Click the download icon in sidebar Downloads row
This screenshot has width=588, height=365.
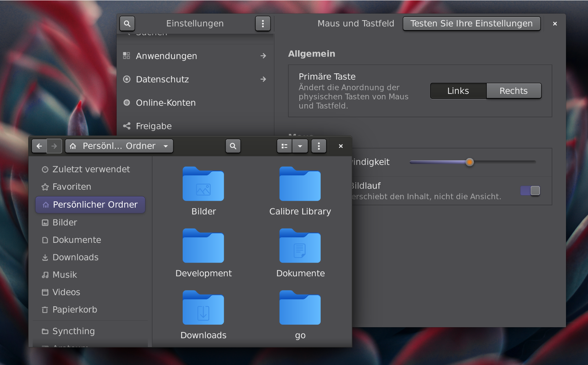45,258
